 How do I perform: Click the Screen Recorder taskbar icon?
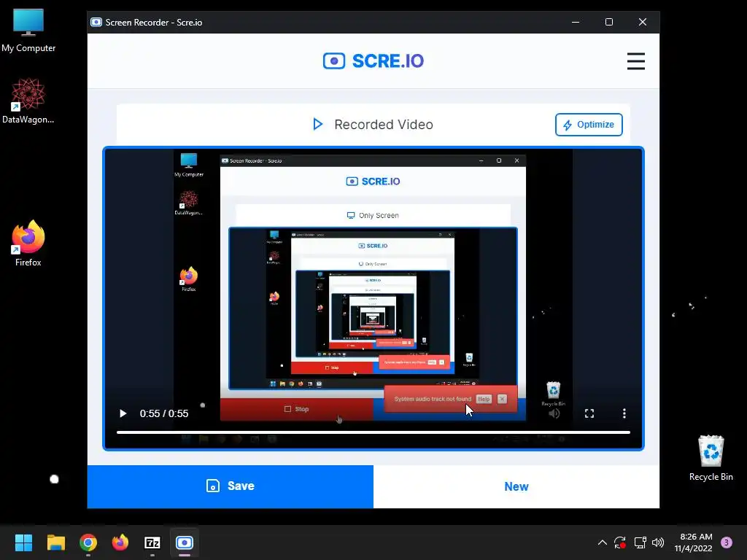185,542
